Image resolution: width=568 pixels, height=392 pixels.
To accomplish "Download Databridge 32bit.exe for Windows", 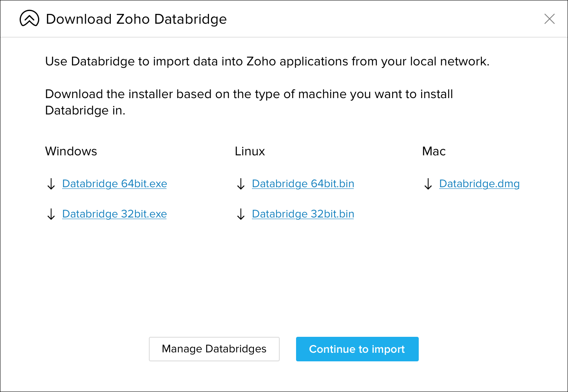I will 114,214.
